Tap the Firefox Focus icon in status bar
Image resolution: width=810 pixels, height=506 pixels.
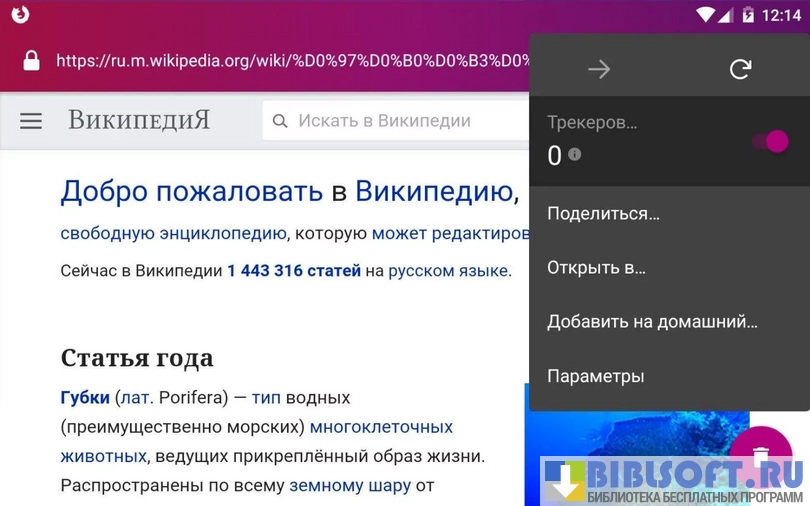coord(20,14)
